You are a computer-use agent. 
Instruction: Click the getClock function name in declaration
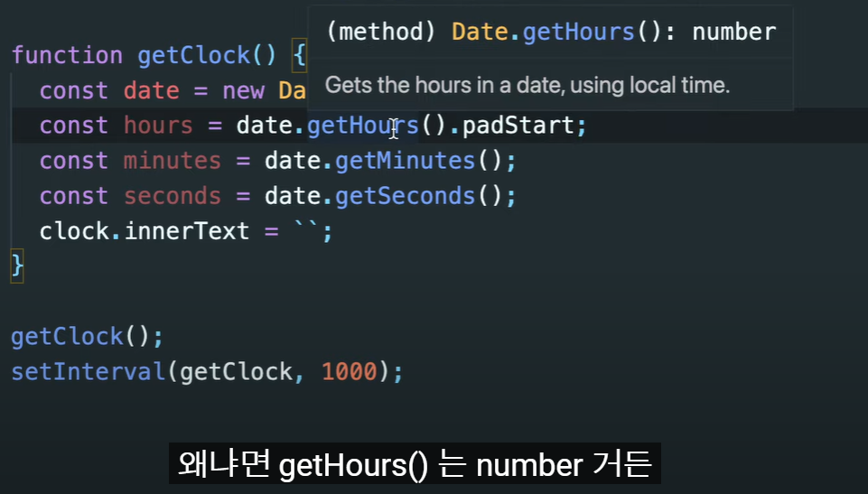click(194, 55)
